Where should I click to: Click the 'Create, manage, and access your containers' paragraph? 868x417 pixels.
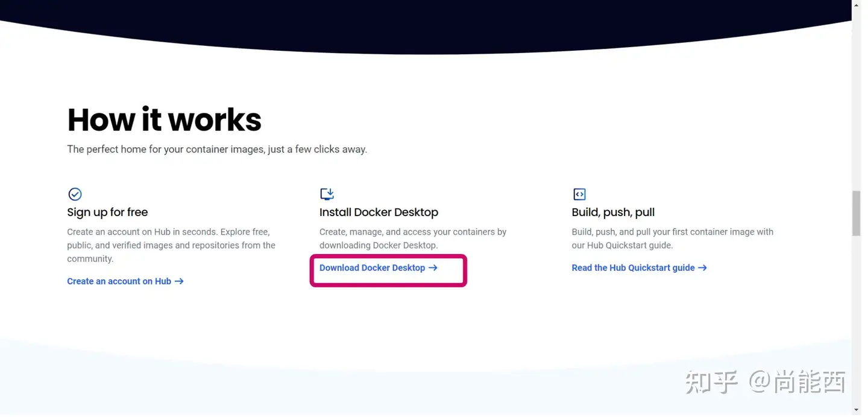click(x=413, y=238)
